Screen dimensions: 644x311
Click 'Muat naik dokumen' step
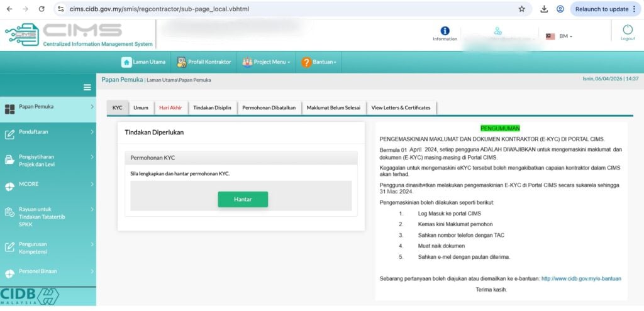point(441,246)
